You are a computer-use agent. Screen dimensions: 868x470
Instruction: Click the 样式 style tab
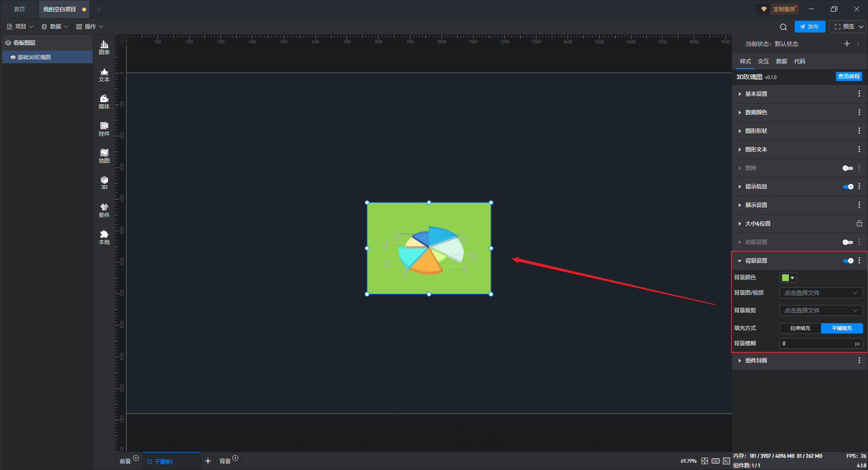[745, 61]
